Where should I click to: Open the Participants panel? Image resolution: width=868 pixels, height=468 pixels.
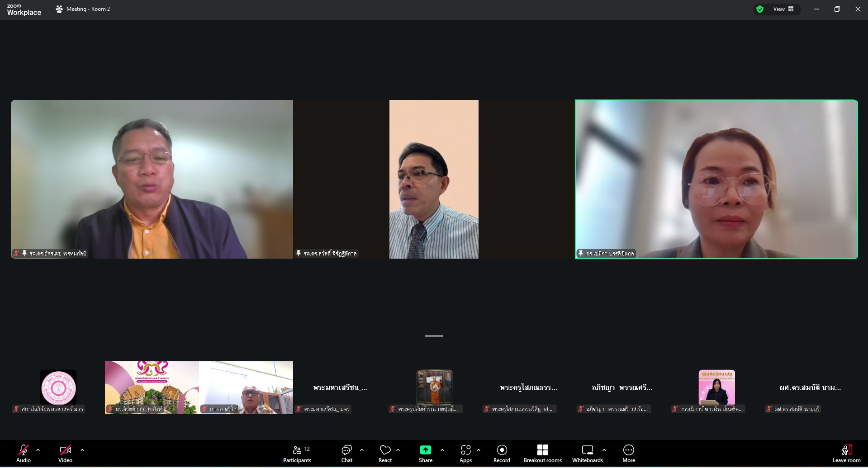[x=297, y=454]
